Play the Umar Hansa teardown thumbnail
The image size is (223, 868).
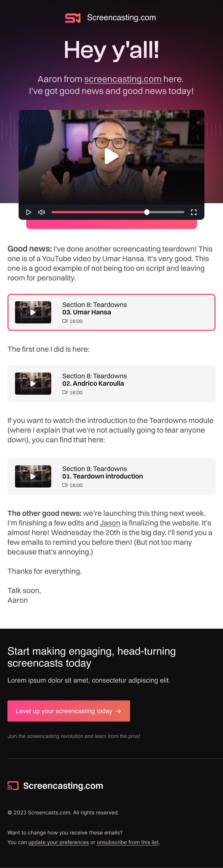[x=33, y=312]
